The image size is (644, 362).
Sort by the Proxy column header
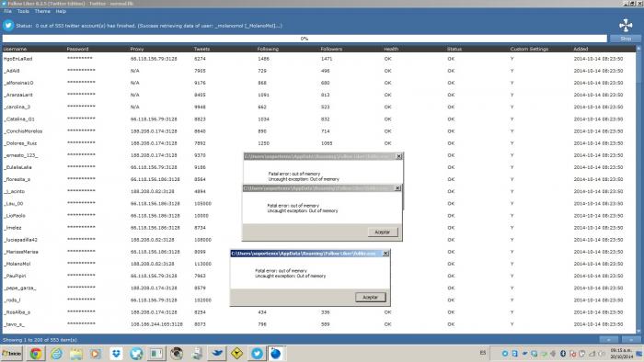pyautogui.click(x=137, y=49)
